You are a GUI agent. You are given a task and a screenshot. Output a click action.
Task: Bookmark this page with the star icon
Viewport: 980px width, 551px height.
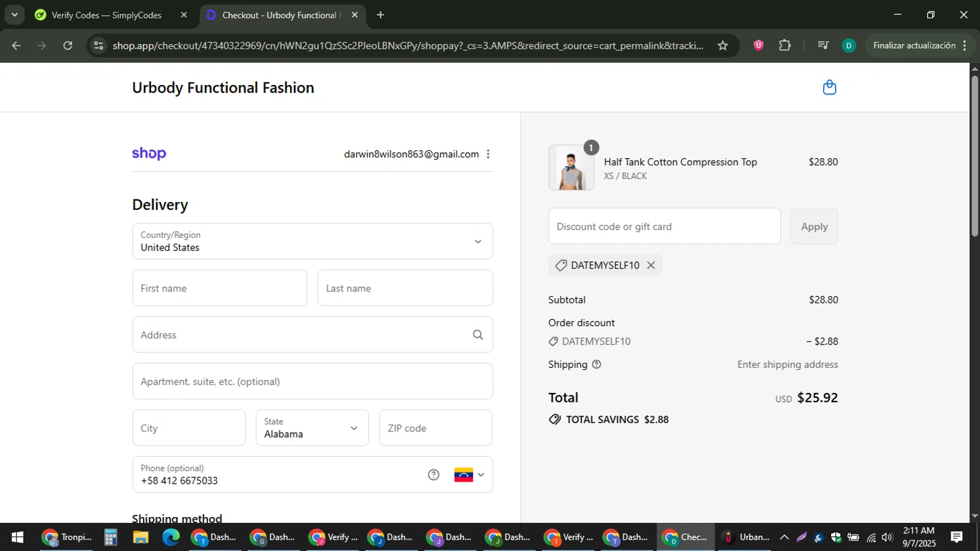pos(723,46)
